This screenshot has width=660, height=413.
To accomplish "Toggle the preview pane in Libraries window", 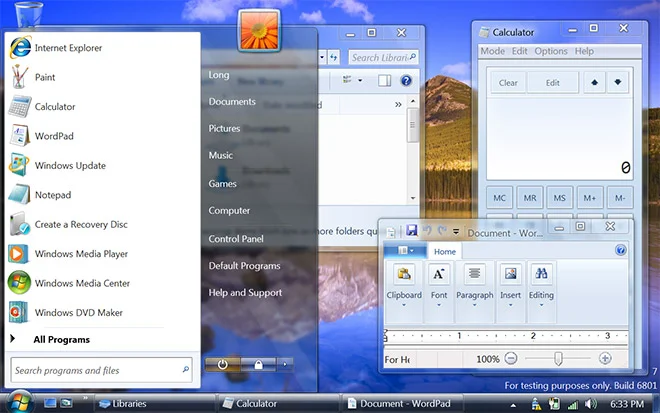I will click(x=384, y=80).
